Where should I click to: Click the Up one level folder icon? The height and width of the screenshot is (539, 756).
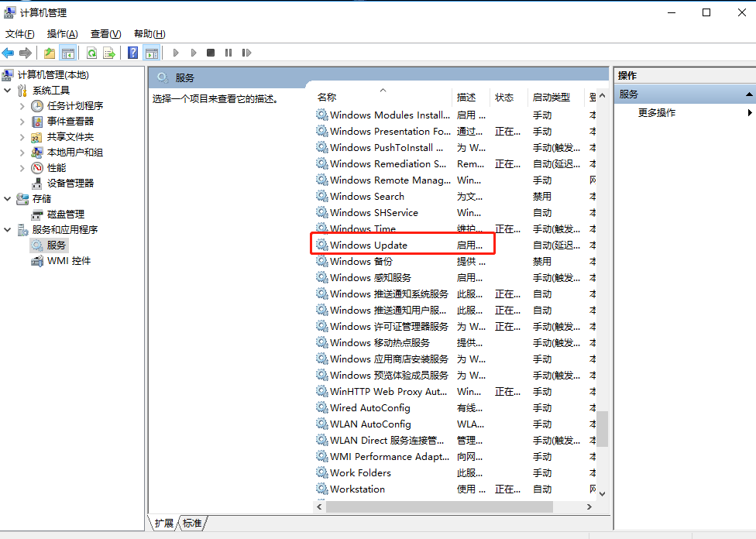point(49,53)
